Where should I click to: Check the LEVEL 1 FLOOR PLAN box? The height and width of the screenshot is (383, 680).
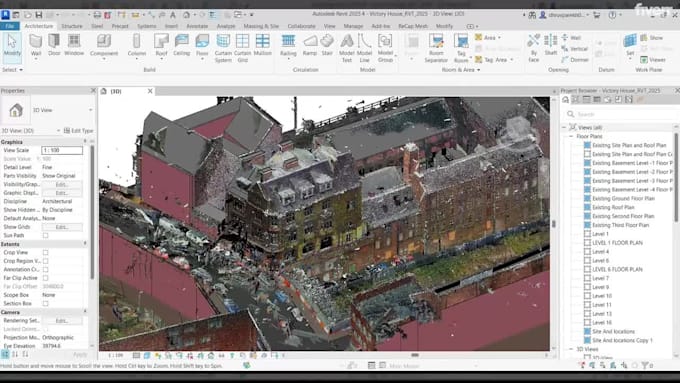point(587,243)
